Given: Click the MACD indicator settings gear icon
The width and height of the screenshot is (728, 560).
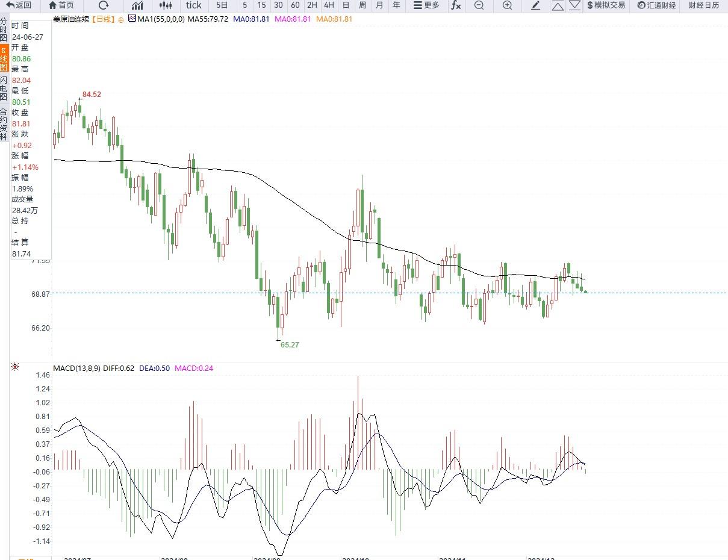Looking at the screenshot, I should click(x=15, y=367).
